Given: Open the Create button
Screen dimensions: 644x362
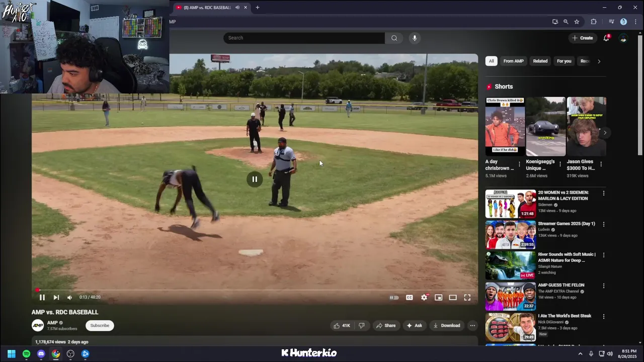Looking at the screenshot, I should click(582, 38).
